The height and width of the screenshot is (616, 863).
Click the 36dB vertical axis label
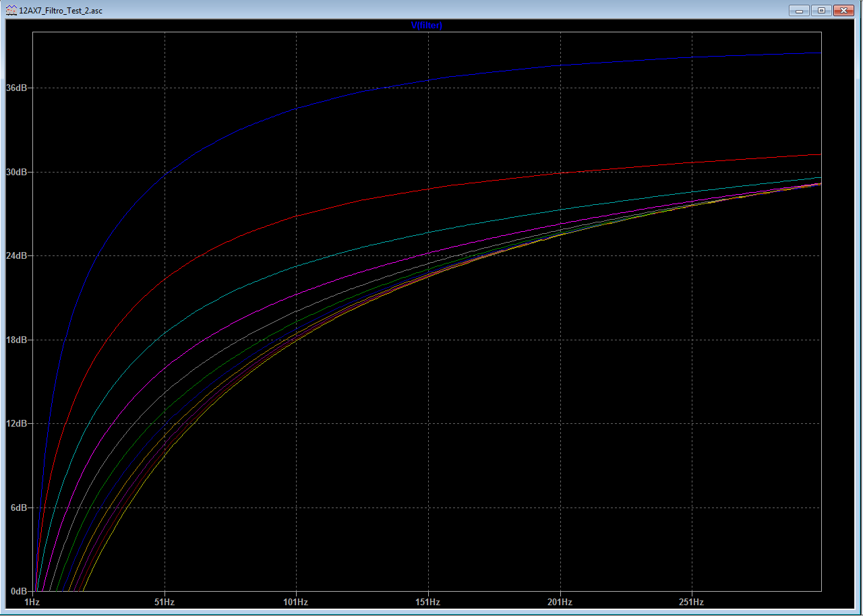16,88
